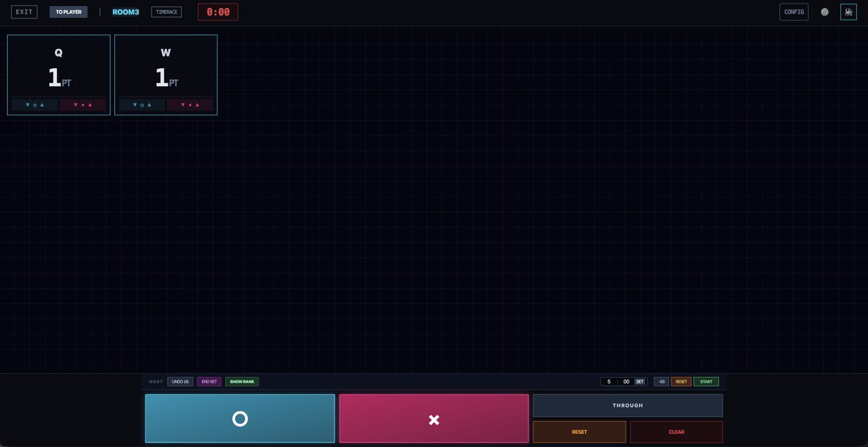Start the timer with START button

pyautogui.click(x=706, y=381)
